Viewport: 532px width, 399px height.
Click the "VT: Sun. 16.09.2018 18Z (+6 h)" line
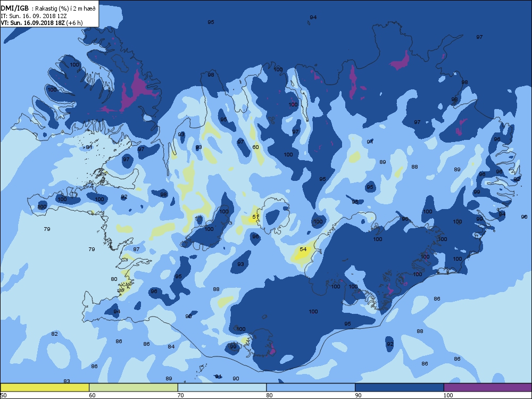pos(41,23)
